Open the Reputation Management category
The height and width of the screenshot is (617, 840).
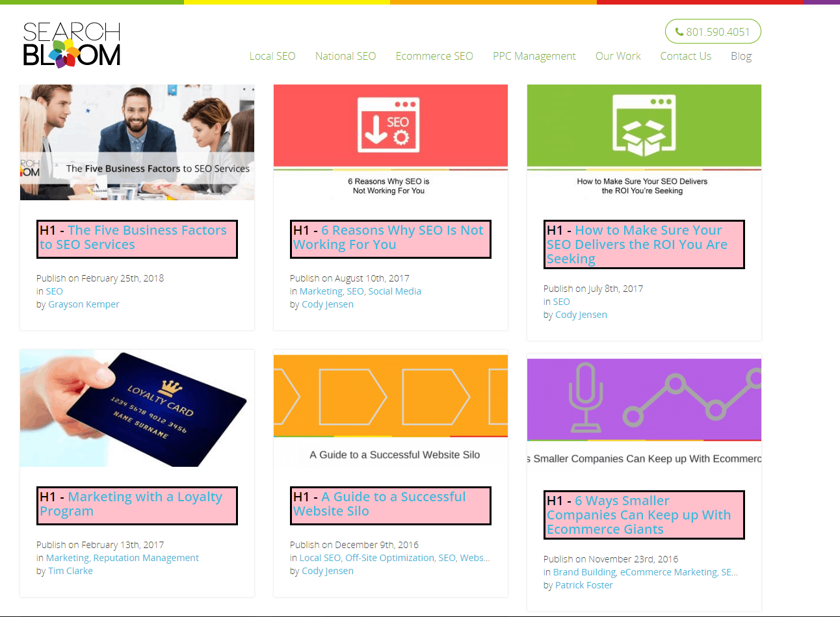146,557
